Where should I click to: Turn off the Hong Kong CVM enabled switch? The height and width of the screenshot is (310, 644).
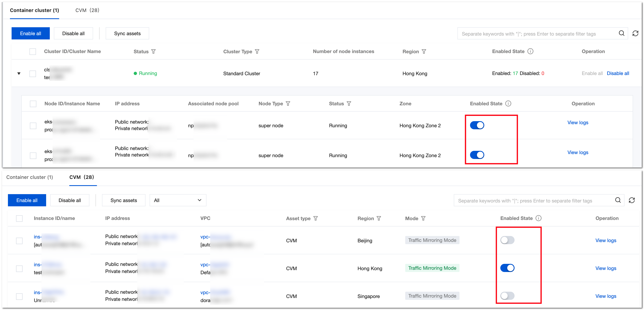(507, 268)
